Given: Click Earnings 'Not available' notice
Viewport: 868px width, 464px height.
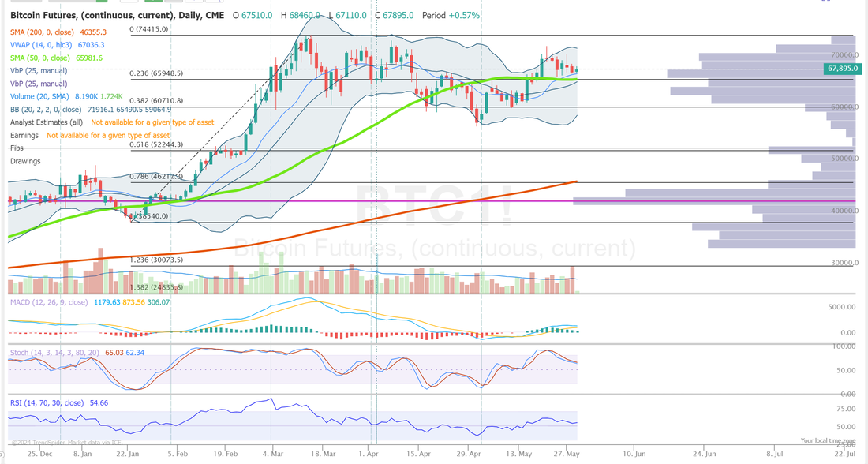Looking at the screenshot, I should (x=108, y=135).
